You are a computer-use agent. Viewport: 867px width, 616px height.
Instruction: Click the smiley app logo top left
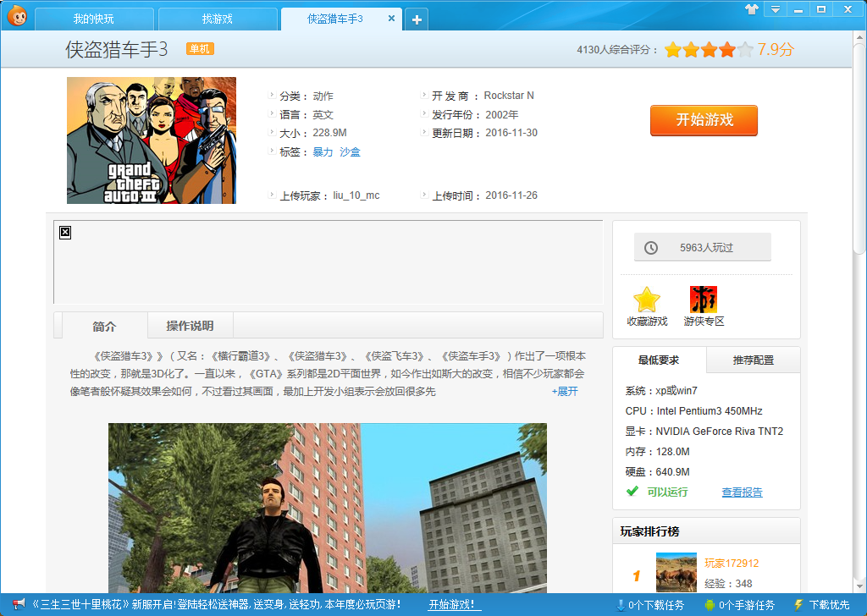(x=16, y=14)
